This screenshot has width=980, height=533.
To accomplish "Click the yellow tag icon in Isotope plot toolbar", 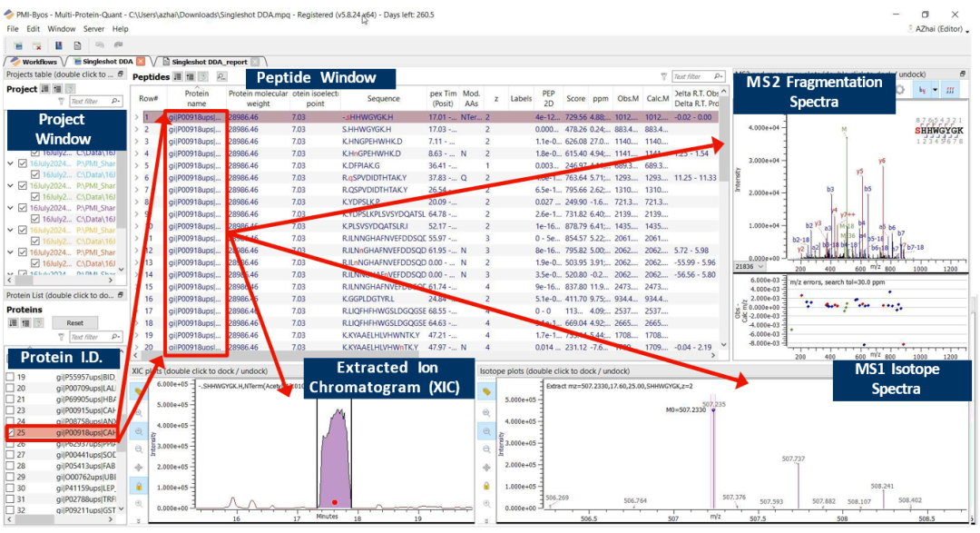I will point(486,390).
